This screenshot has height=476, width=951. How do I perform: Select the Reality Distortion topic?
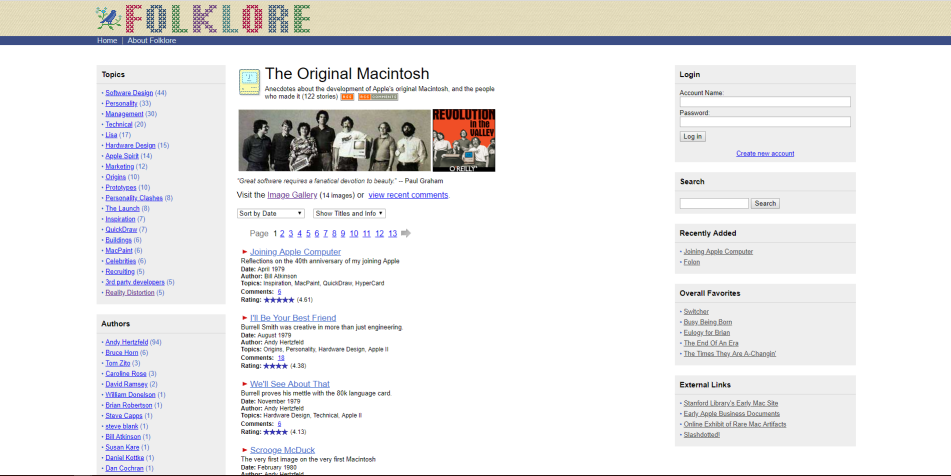[130, 293]
